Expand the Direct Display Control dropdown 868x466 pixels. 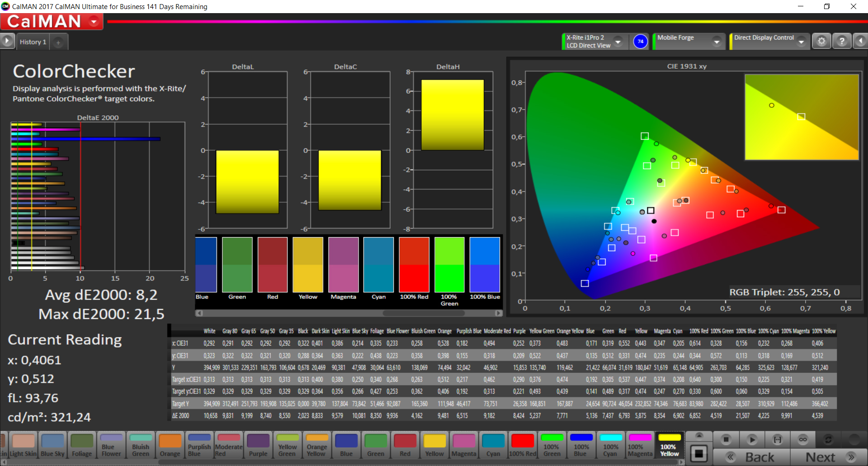click(801, 42)
